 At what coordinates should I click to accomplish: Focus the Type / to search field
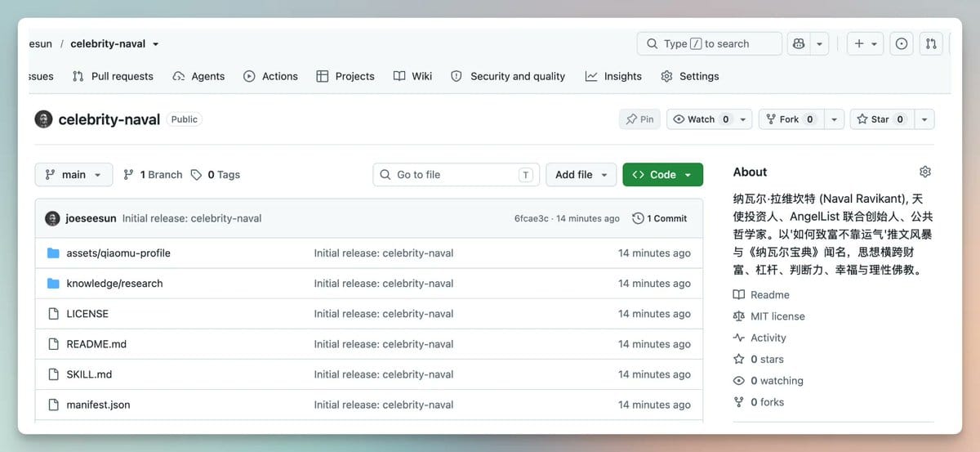click(x=709, y=44)
